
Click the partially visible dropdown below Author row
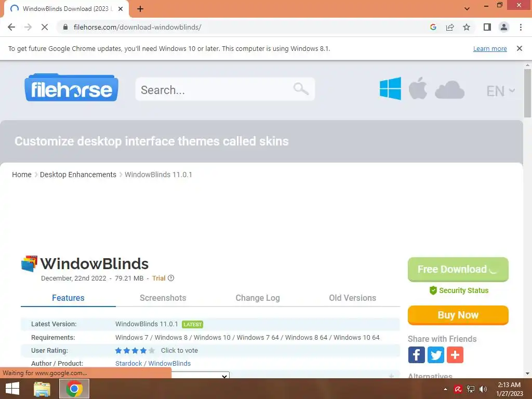click(201, 375)
